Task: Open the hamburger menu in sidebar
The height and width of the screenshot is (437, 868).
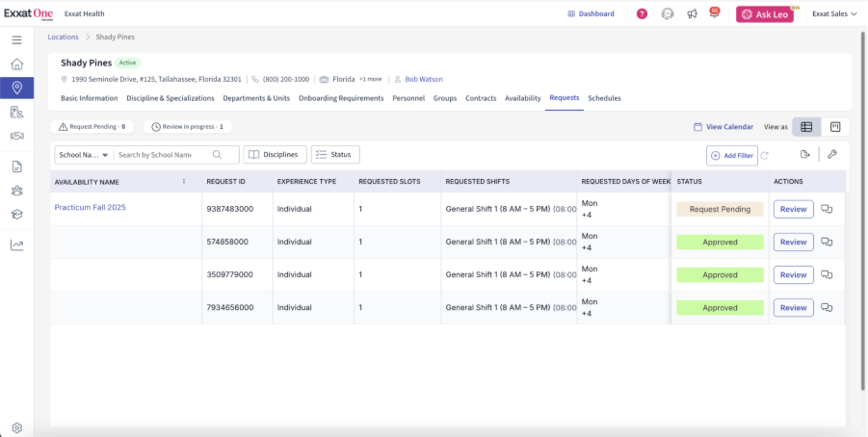Action: 16,39
